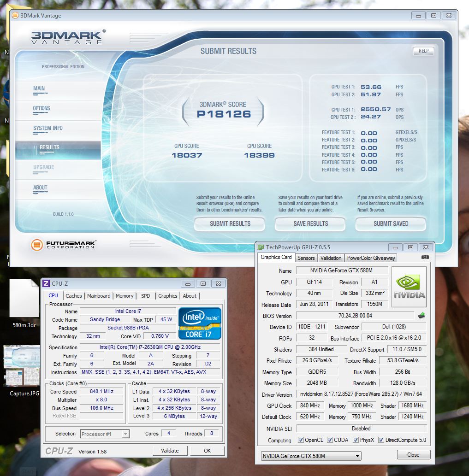
Task: Click the HELP button in 3DMark
Action: (423, 51)
